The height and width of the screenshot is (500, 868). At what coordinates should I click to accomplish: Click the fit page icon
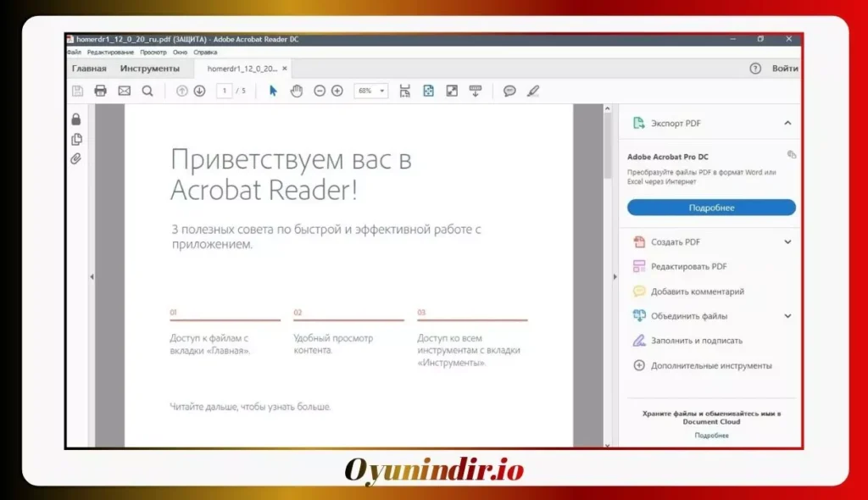tap(428, 91)
